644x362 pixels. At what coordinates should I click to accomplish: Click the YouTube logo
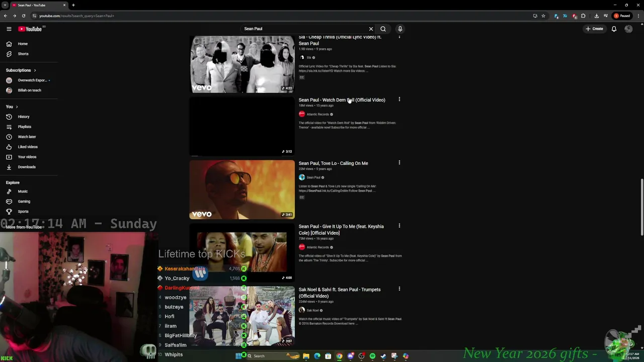pyautogui.click(x=30, y=29)
